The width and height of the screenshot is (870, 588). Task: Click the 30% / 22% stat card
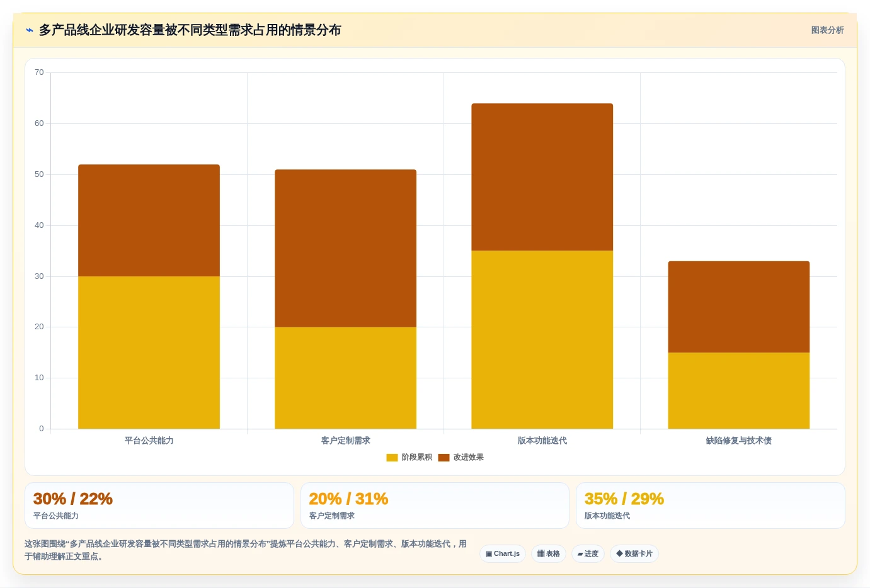point(159,506)
